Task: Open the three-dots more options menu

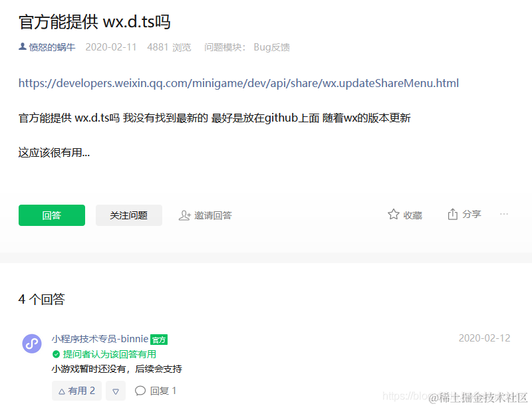Action: [504, 214]
